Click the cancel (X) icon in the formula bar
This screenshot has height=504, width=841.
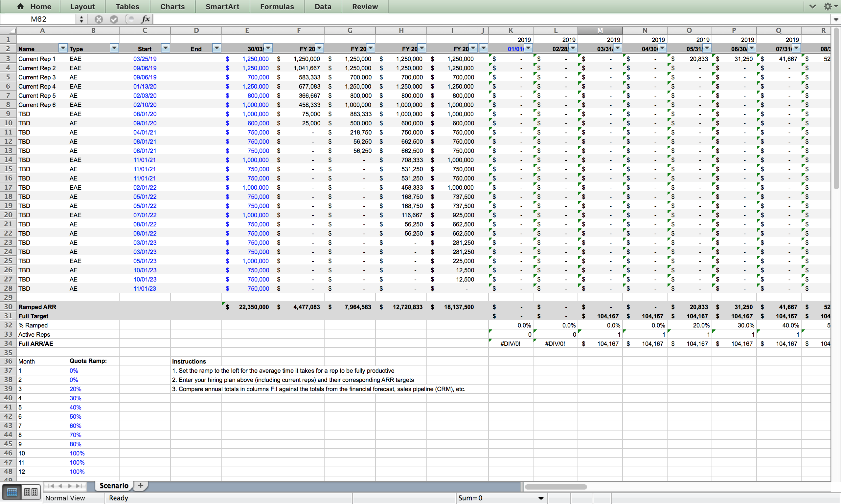[x=99, y=19]
